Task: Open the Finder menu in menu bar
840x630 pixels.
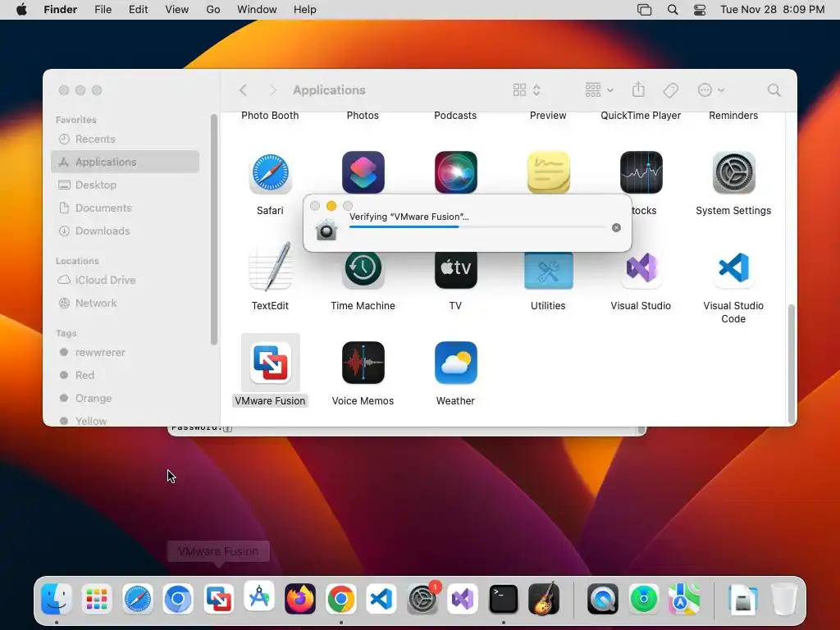Action: [61, 10]
